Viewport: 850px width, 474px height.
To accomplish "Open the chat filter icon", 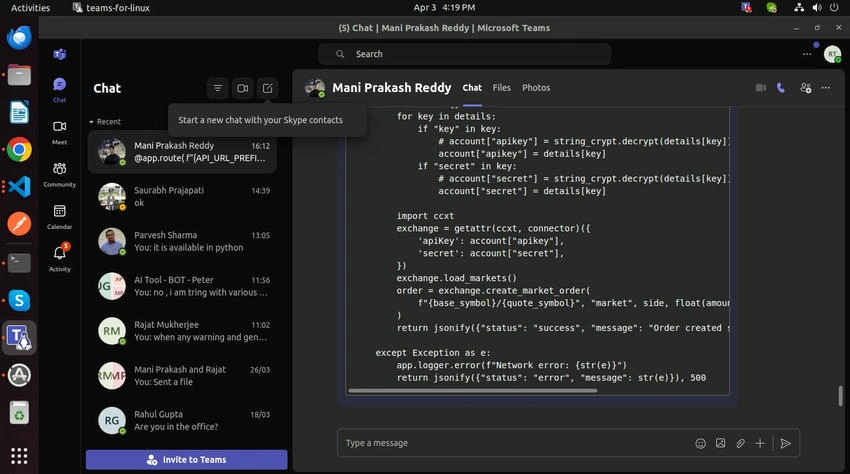I will [x=217, y=88].
